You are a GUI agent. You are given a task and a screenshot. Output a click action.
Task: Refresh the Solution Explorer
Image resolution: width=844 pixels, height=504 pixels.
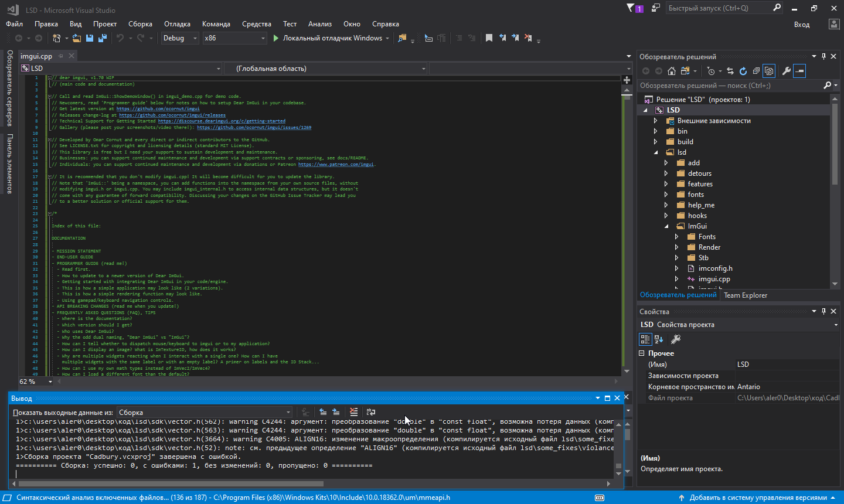(x=743, y=71)
